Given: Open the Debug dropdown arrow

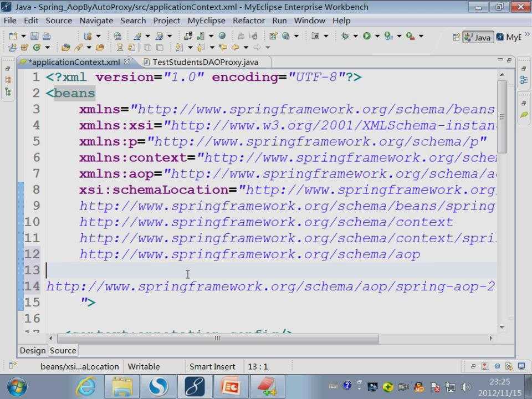Looking at the screenshot, I should coord(355,35).
